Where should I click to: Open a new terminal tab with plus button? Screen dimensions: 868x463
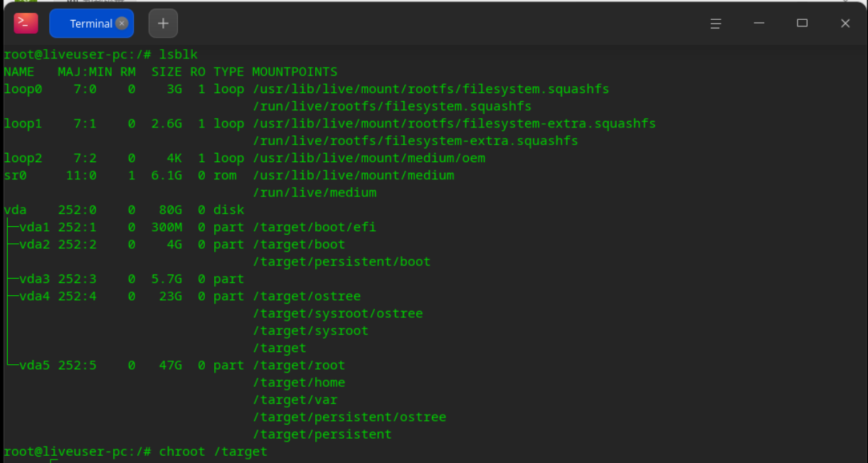(x=163, y=23)
